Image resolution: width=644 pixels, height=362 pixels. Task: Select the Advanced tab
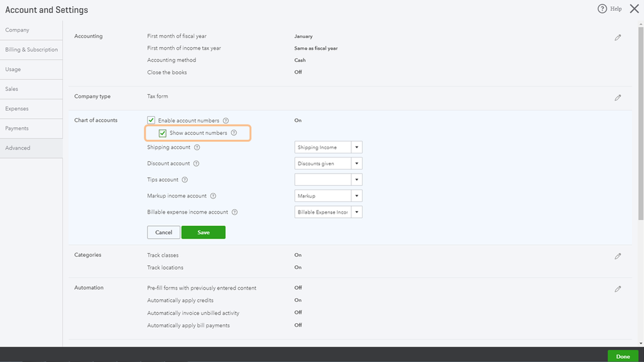click(31, 148)
